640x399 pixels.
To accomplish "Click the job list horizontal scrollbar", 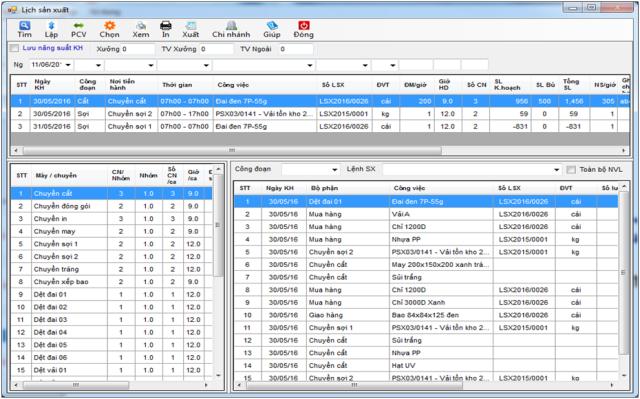I will tap(354, 385).
